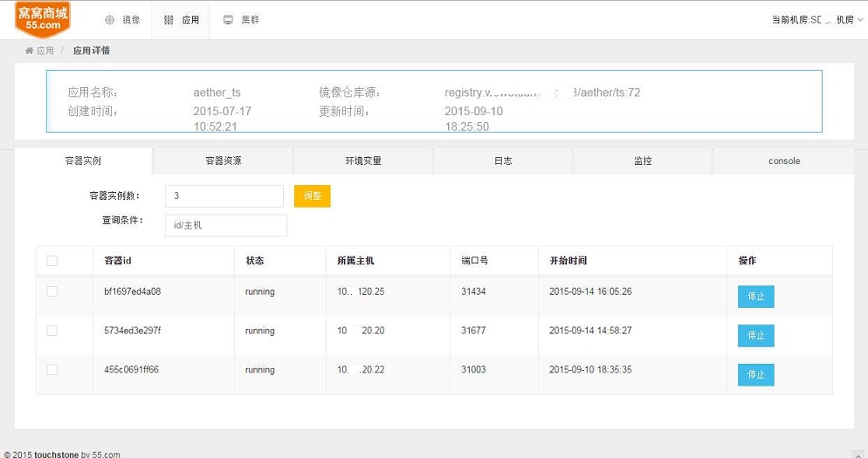
Task: Stop the container bf1697ed4a08 with 停止
Action: 755,297
